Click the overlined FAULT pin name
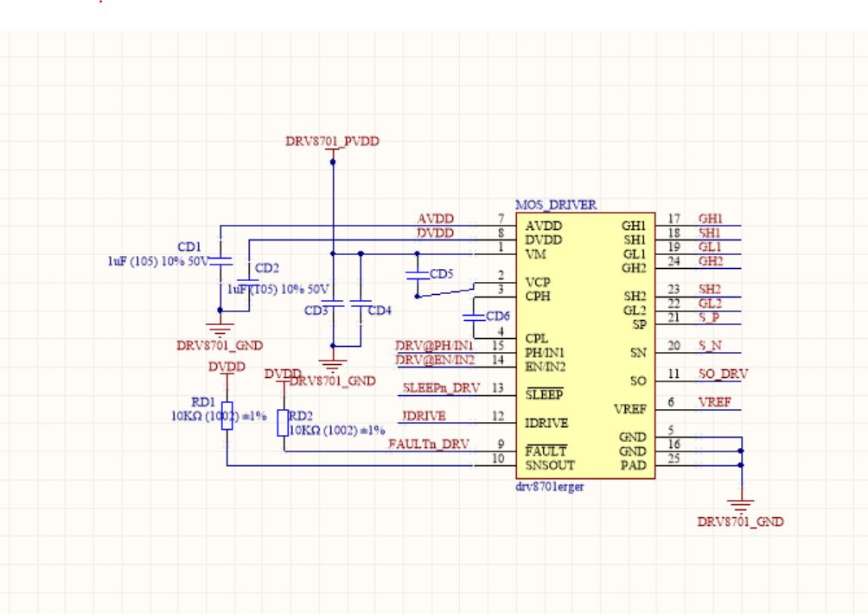 pyautogui.click(x=546, y=451)
